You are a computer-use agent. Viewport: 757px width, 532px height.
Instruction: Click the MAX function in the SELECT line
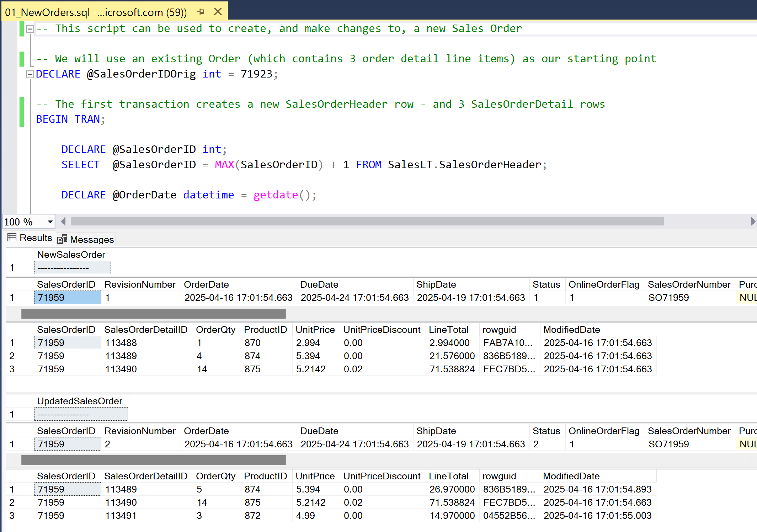(224, 165)
